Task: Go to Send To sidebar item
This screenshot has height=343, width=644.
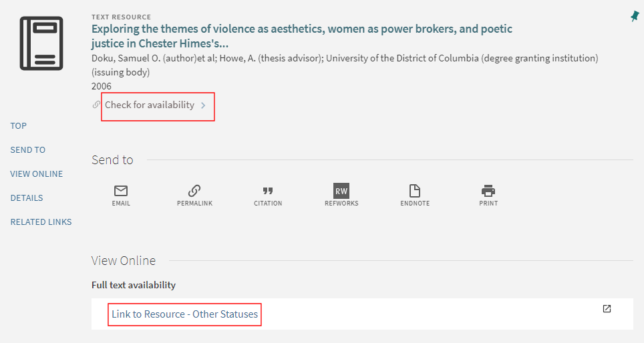Action: [x=28, y=150]
